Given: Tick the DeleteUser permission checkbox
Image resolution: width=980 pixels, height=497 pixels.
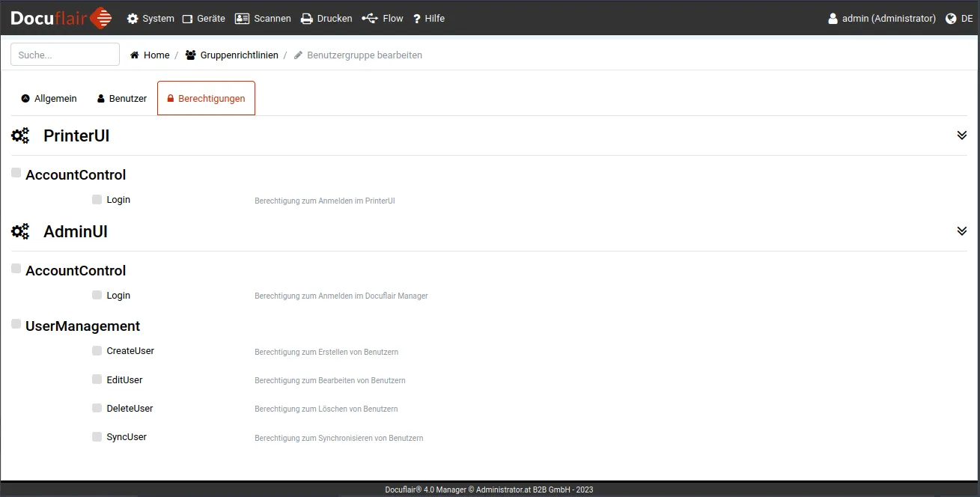Looking at the screenshot, I should click(x=97, y=408).
